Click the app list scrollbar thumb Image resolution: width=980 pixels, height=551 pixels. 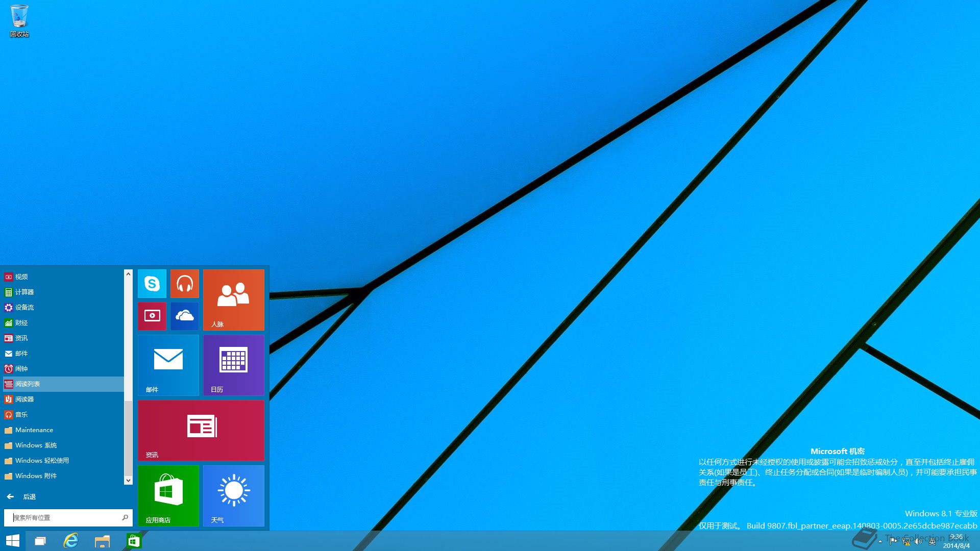128,438
